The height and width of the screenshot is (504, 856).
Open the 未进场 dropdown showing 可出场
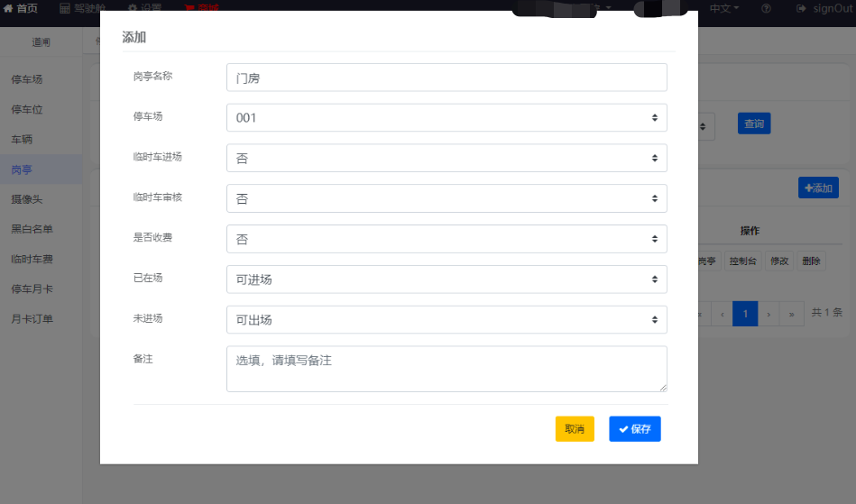tap(446, 320)
